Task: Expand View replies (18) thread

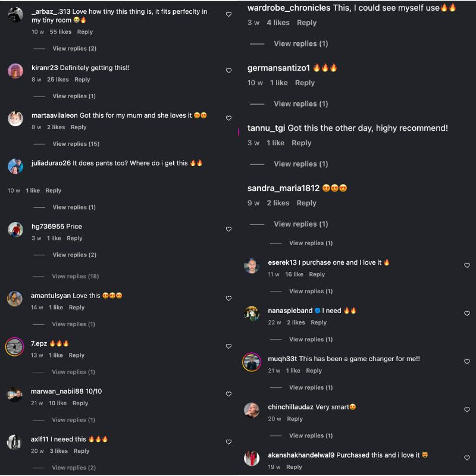Action: tap(75, 276)
